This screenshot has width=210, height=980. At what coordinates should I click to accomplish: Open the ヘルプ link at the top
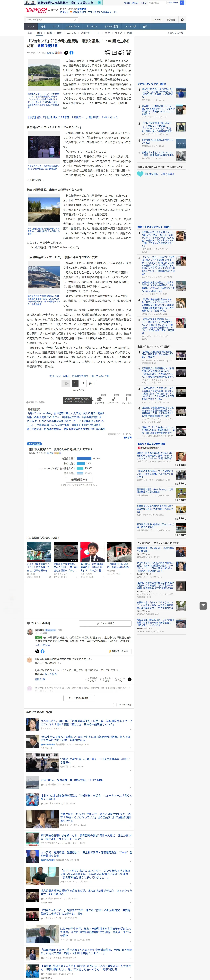(x=143, y=3)
